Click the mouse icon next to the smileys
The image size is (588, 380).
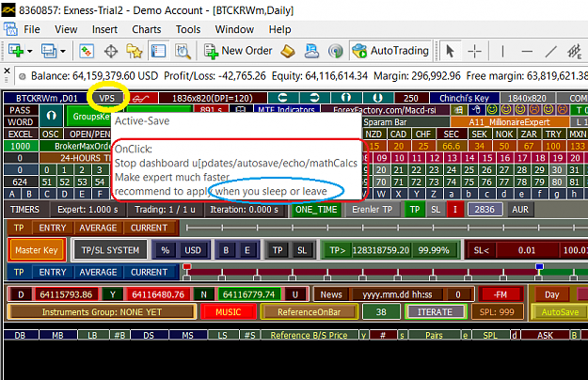click(476, 110)
